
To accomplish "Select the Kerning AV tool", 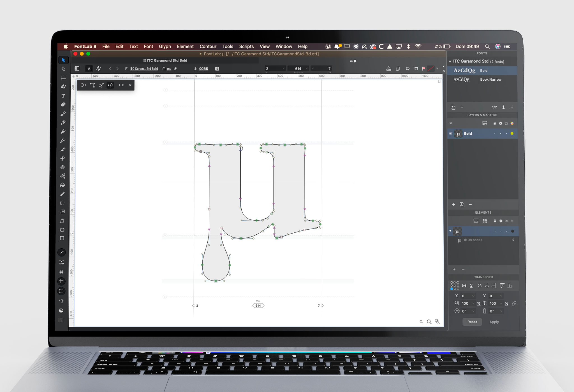I will (x=63, y=87).
